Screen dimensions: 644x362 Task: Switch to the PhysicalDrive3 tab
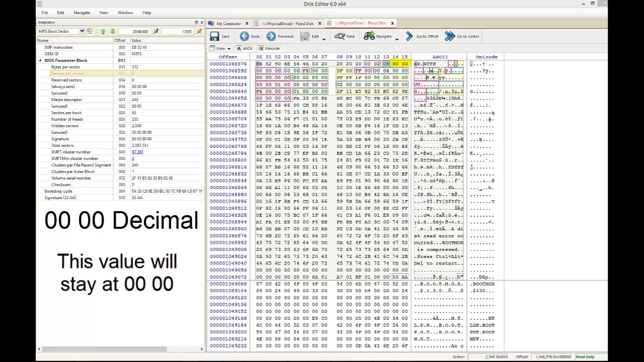click(289, 24)
